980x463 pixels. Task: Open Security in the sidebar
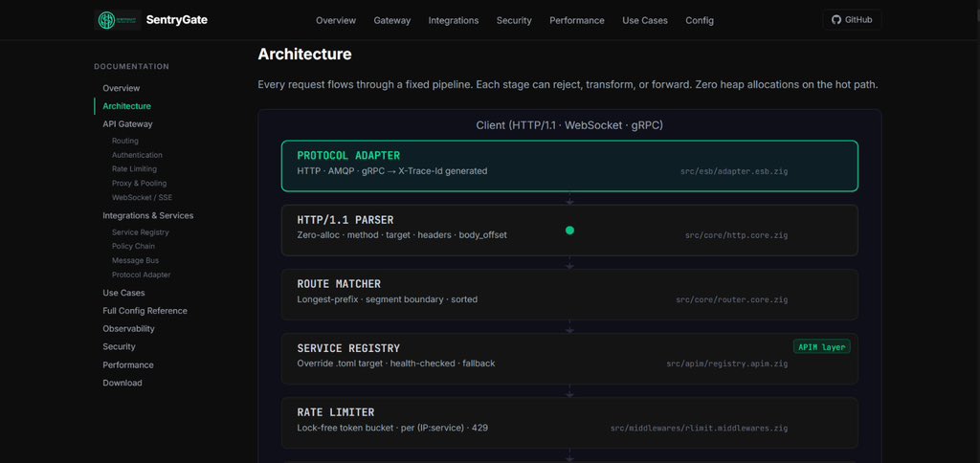coord(119,347)
